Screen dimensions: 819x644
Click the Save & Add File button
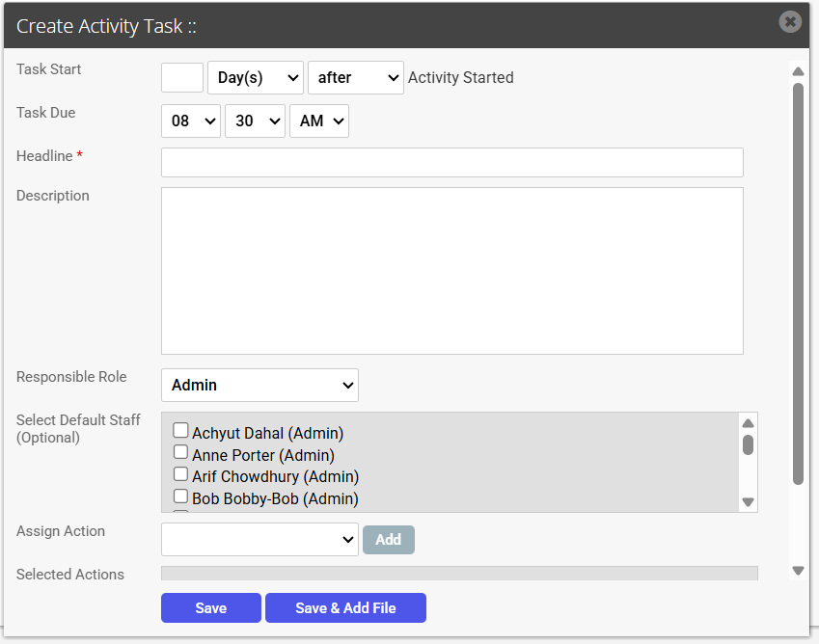click(x=345, y=608)
